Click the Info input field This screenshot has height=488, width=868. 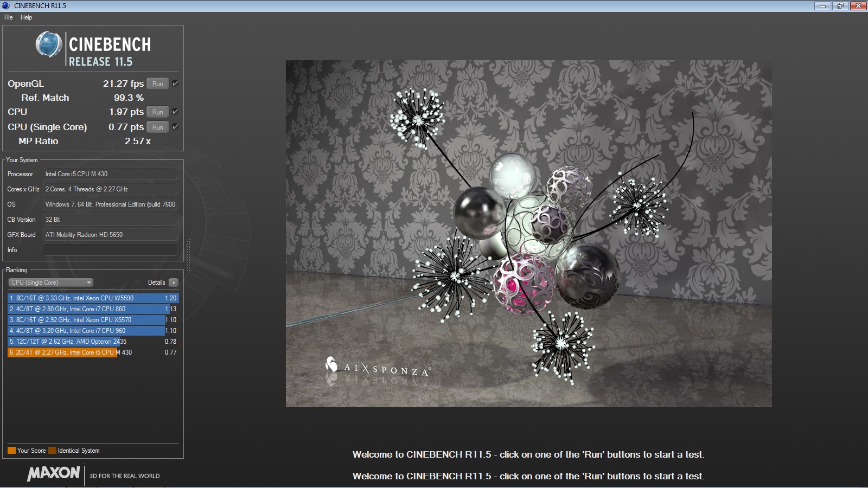coord(110,250)
